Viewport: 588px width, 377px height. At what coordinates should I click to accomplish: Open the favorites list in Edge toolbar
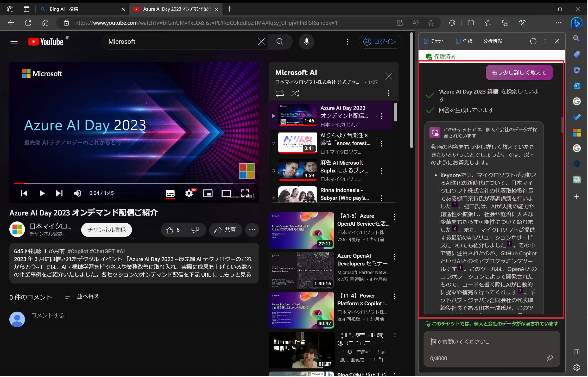click(x=488, y=23)
